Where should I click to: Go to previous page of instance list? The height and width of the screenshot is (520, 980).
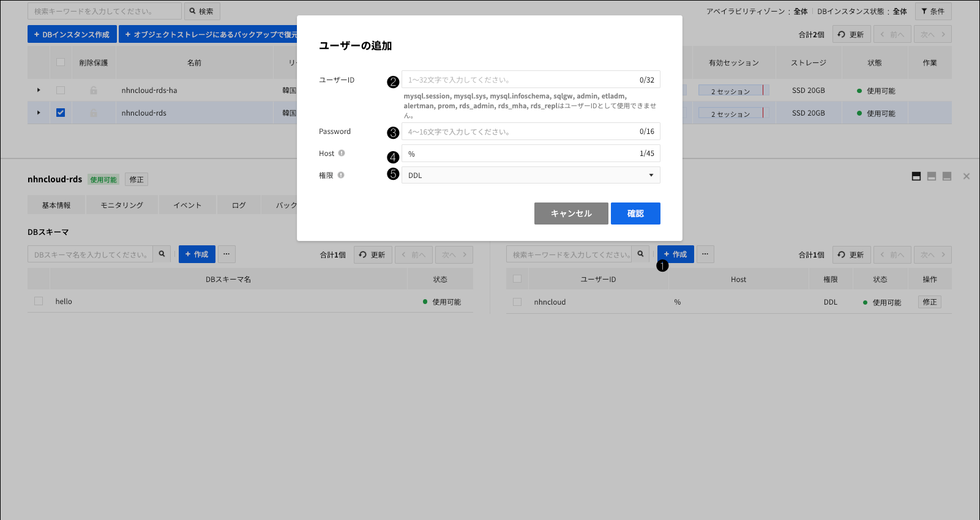pyautogui.click(x=892, y=34)
